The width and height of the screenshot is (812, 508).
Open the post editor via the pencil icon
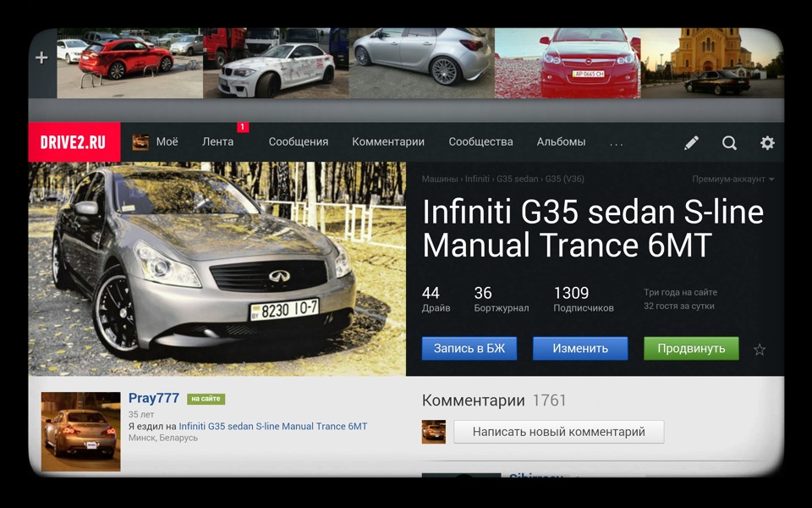[x=691, y=142]
